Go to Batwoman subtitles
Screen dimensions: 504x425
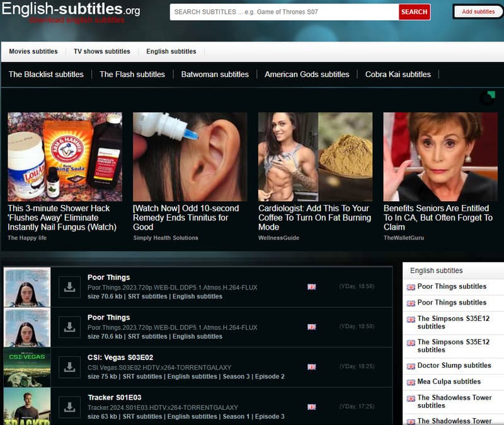point(215,74)
